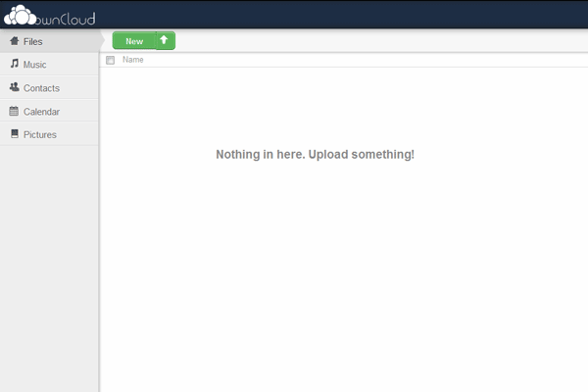Image resolution: width=588 pixels, height=392 pixels.
Task: Click the music note icon
Action: (14, 64)
